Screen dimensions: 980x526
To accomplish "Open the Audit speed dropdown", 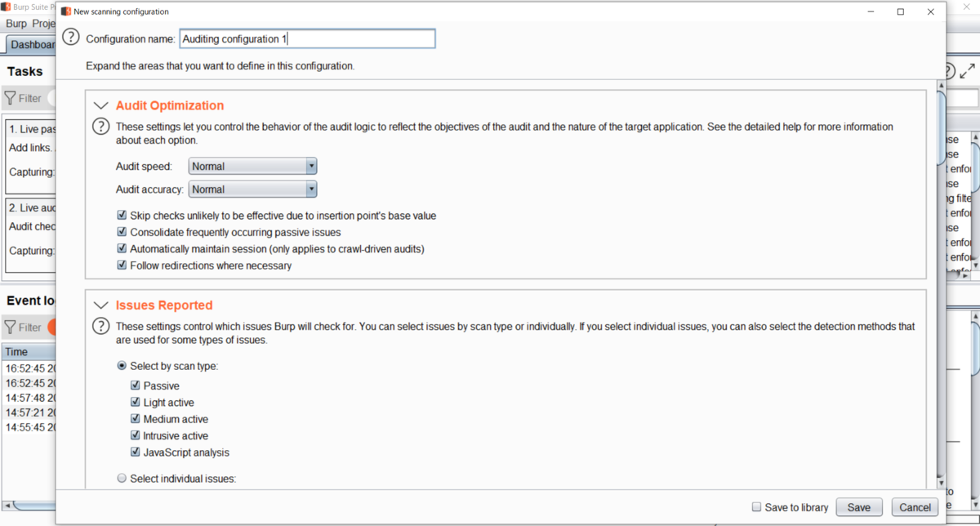I will pyautogui.click(x=252, y=167).
